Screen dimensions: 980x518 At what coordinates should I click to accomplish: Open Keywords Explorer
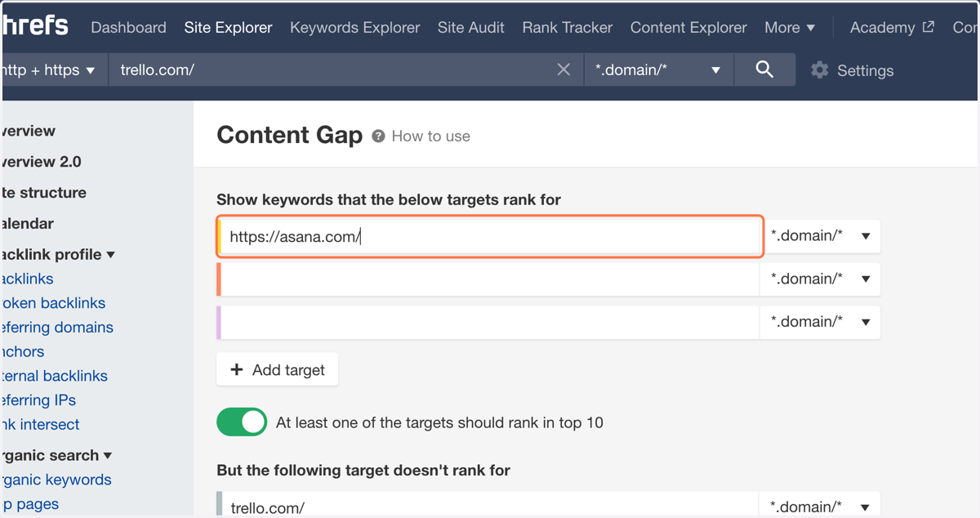click(x=355, y=28)
